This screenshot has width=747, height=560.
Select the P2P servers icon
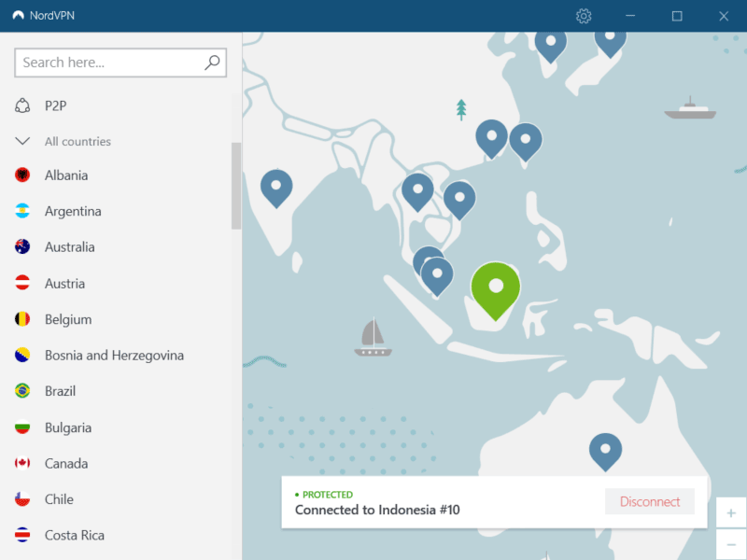coord(22,105)
